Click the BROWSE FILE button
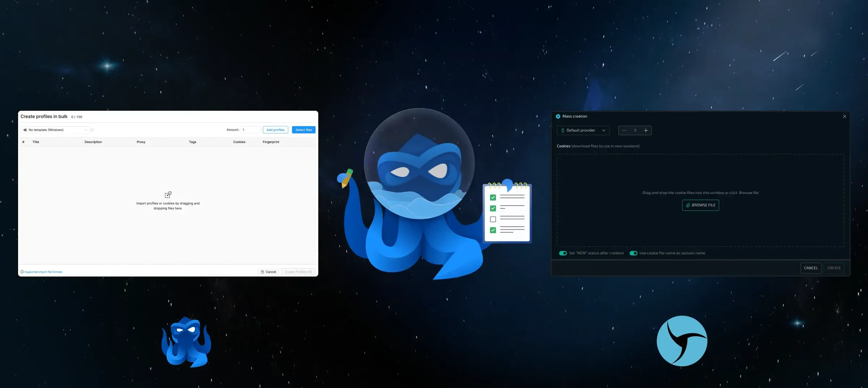This screenshot has height=388, width=868. coord(701,205)
